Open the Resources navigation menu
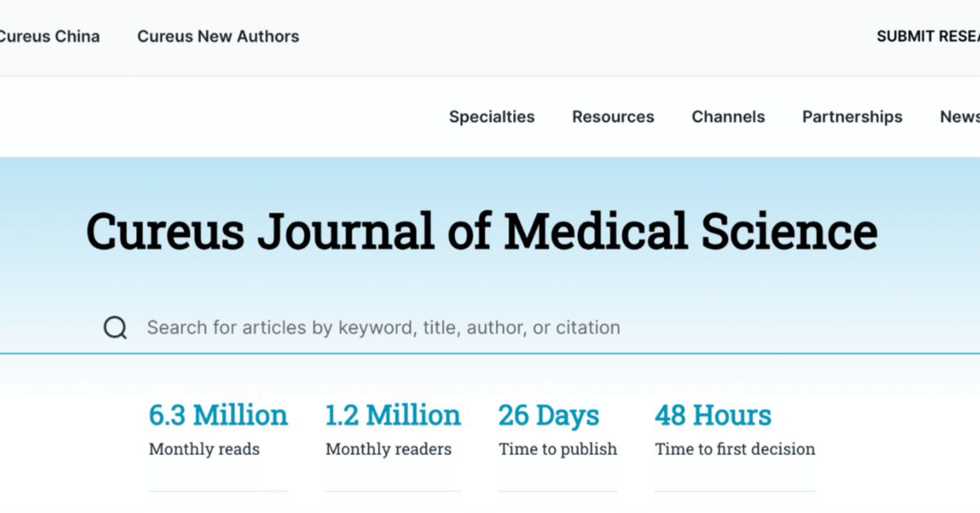Screen dimensions: 980x513 point(612,117)
